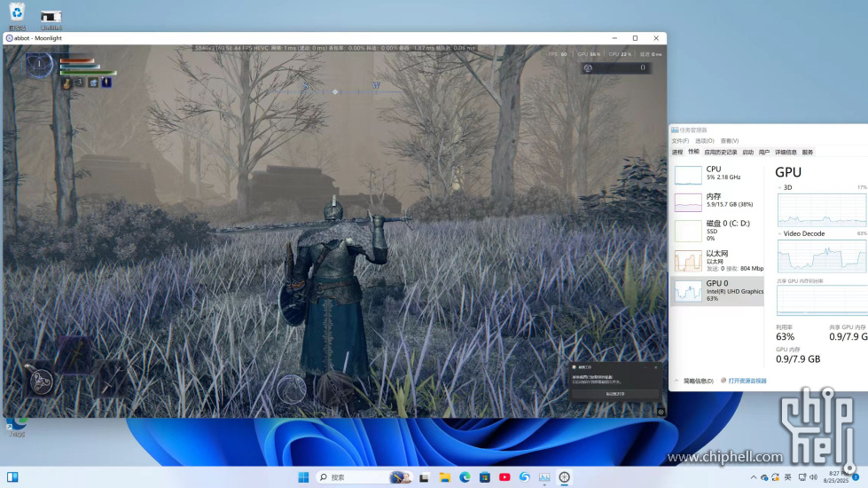The image size is (868, 488).
Task: Open the Task View taskbar icon
Action: point(424,477)
